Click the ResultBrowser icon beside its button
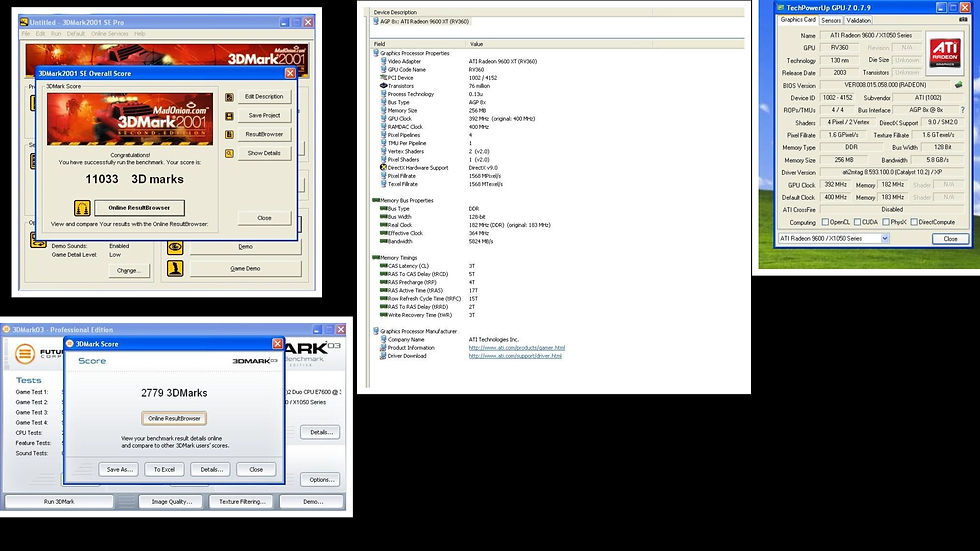 tap(229, 134)
